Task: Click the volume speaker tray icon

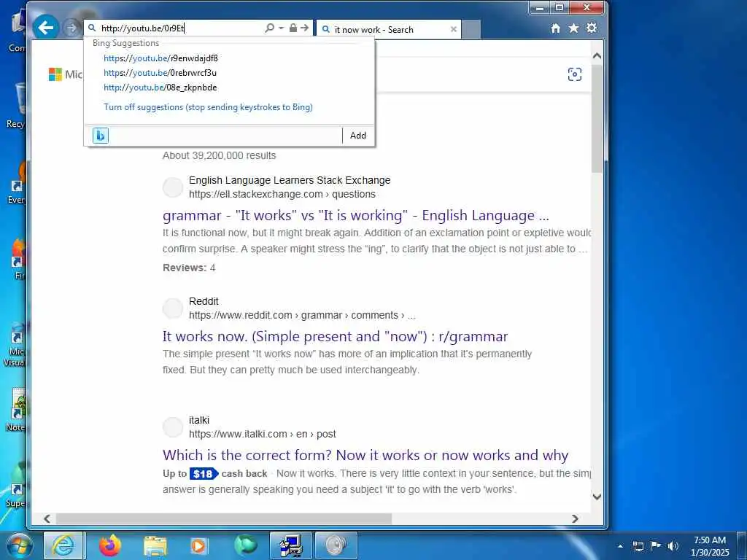Action: click(673, 546)
